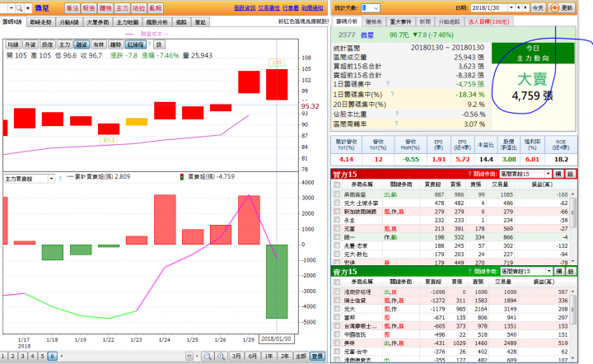Go to previous date arrow
The width and height of the screenshot is (593, 364).
coord(519,8)
